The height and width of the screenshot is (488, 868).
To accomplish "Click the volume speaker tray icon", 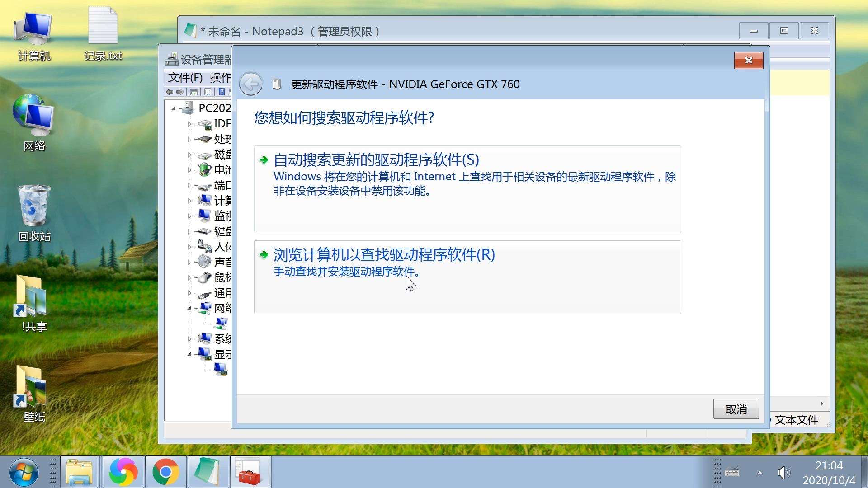I will 783,473.
